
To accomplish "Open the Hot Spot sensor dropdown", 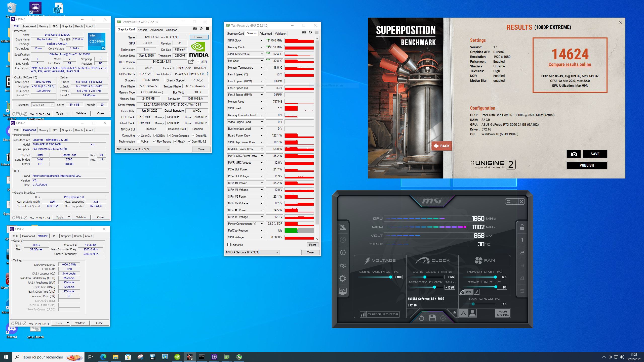I will click(x=261, y=61).
